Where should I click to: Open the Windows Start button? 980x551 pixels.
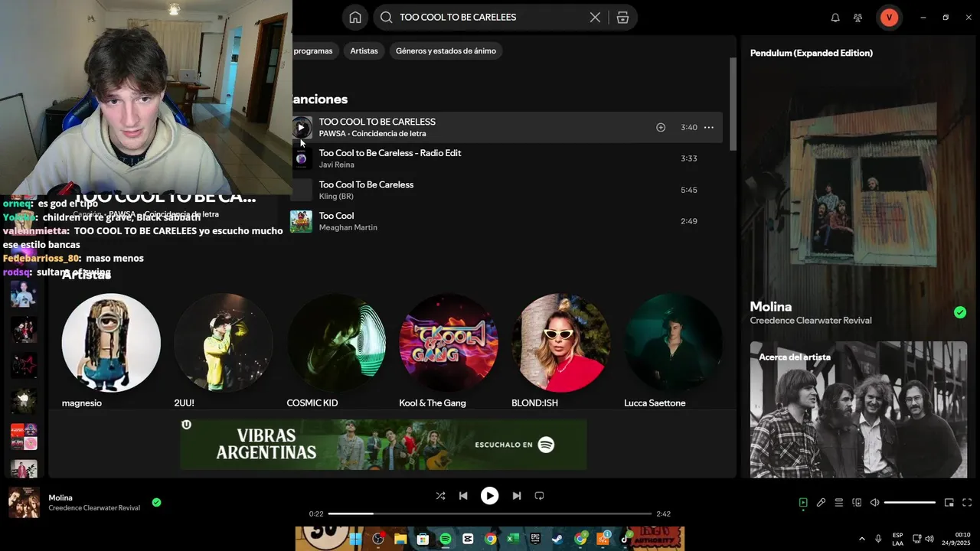point(355,539)
